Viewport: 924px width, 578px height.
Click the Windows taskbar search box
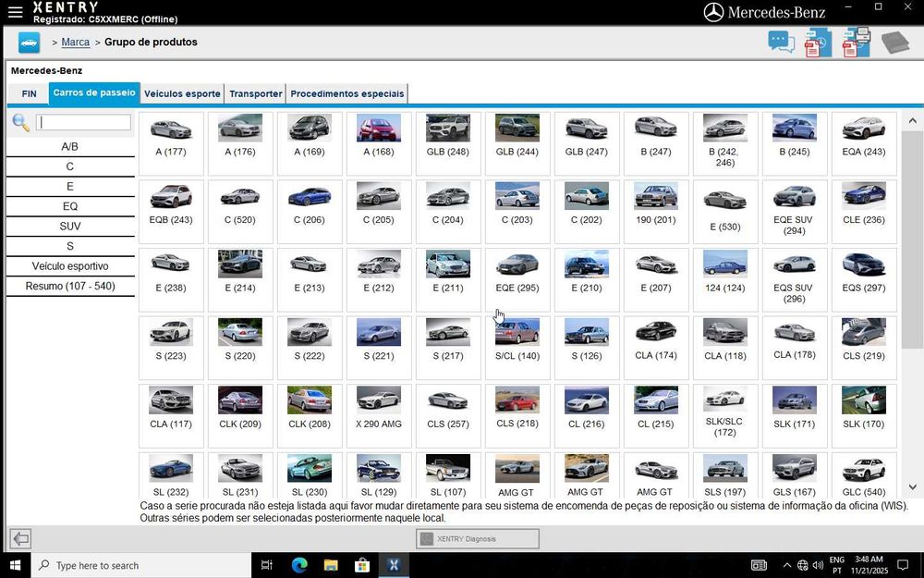(x=141, y=565)
